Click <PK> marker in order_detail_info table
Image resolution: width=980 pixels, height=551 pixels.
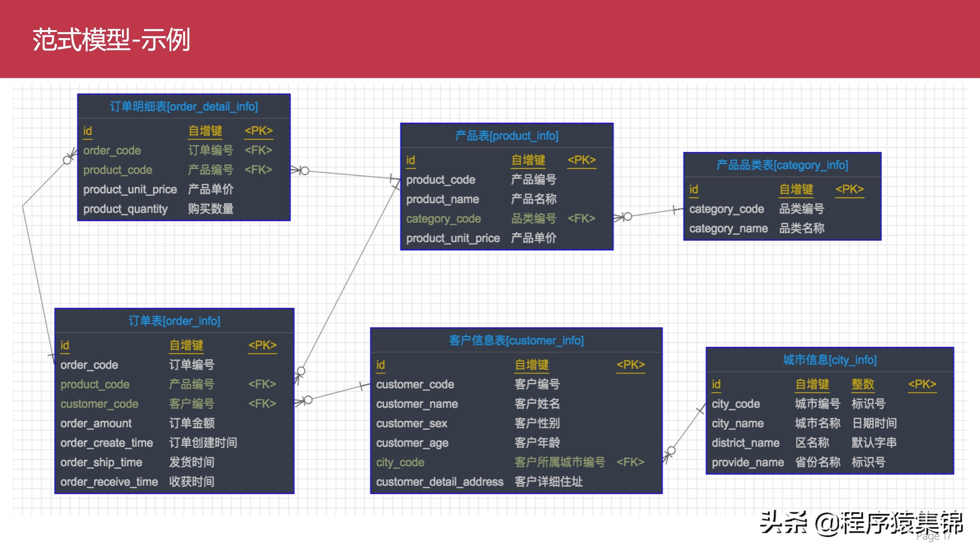click(x=259, y=131)
